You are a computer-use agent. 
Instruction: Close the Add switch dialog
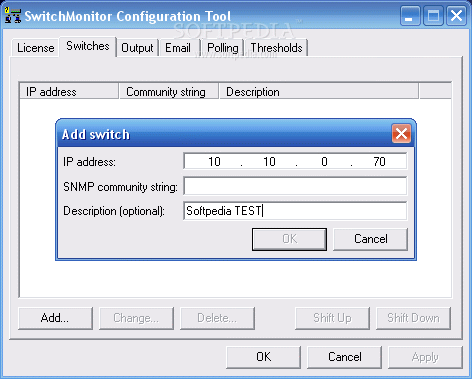tap(401, 134)
